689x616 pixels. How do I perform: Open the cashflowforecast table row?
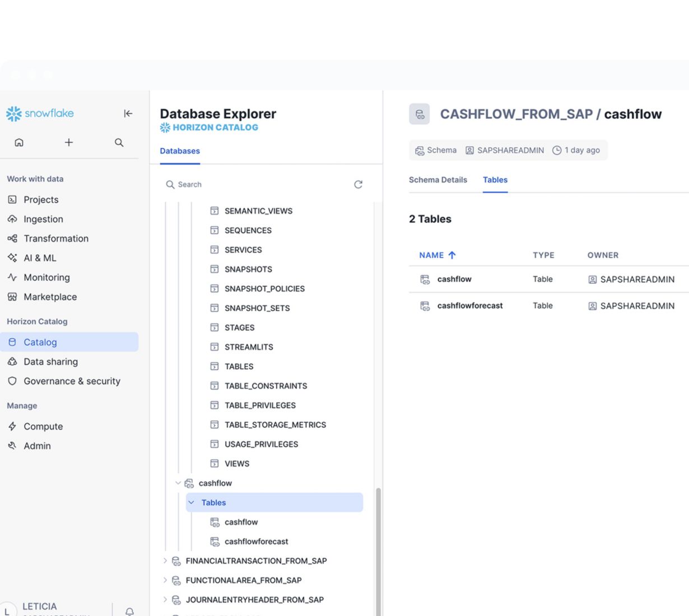469,306
